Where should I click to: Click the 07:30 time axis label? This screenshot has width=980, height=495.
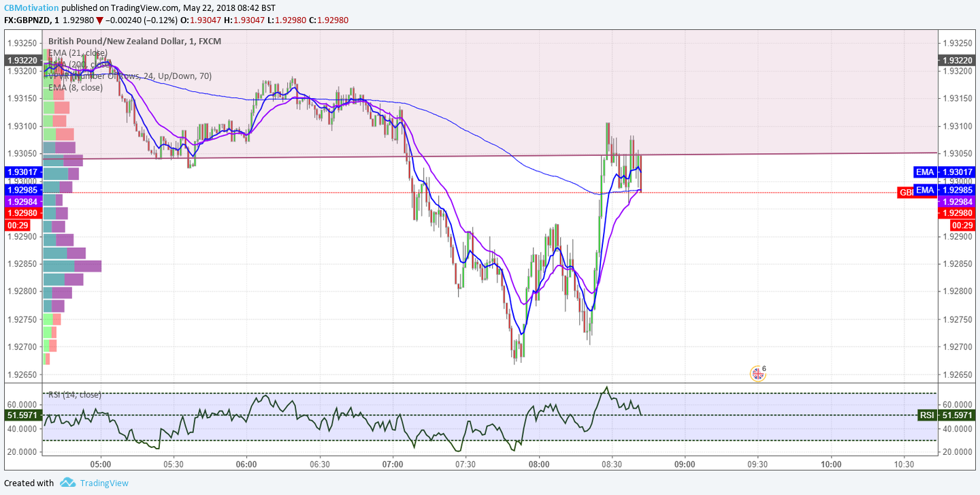point(465,464)
